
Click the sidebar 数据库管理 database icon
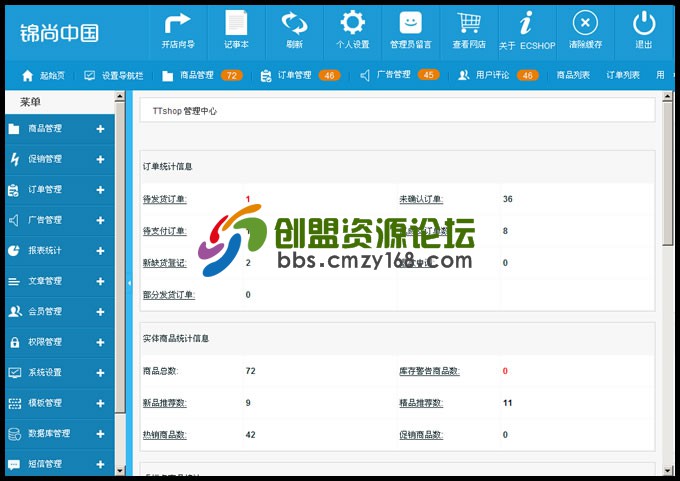coord(14,434)
